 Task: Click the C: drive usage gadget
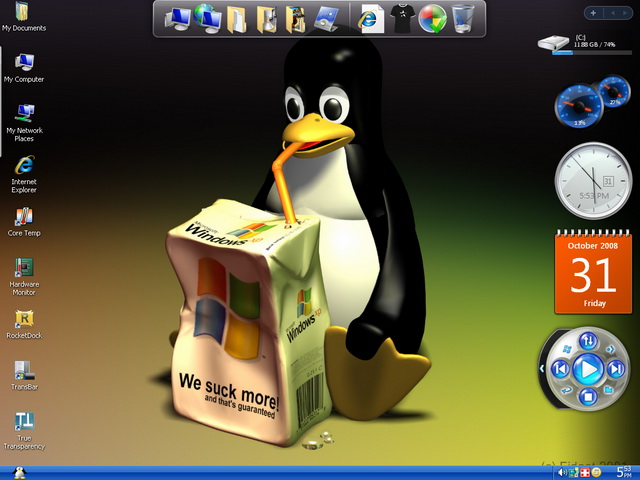(x=585, y=44)
